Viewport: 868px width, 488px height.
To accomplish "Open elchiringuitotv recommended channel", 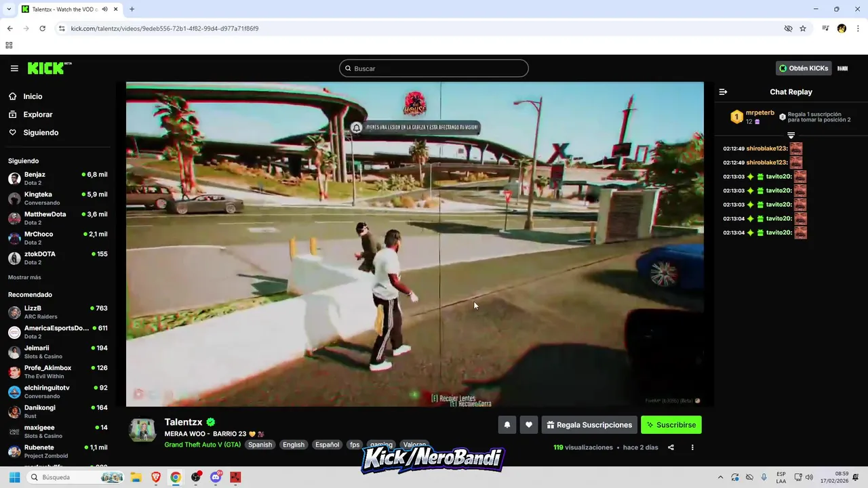I will pyautogui.click(x=58, y=392).
